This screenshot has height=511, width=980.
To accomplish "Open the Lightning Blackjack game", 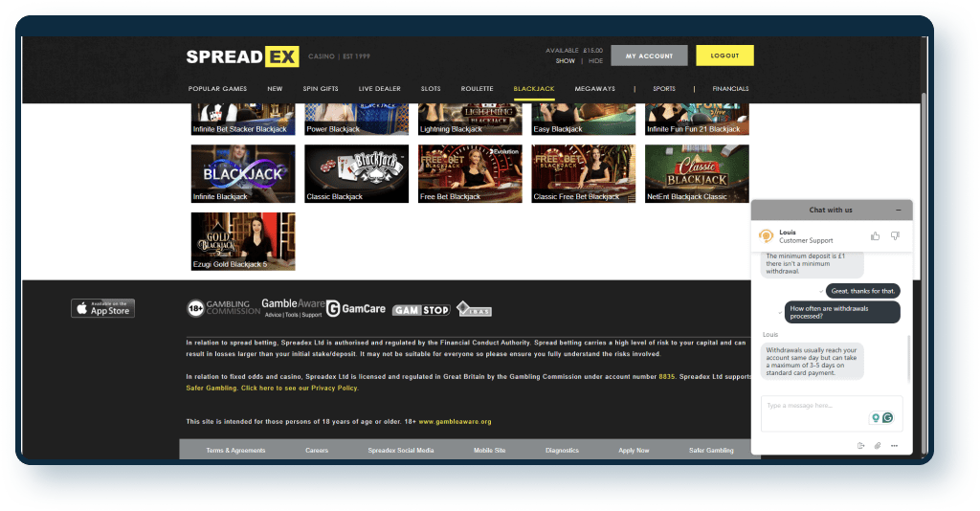I will tap(470, 120).
